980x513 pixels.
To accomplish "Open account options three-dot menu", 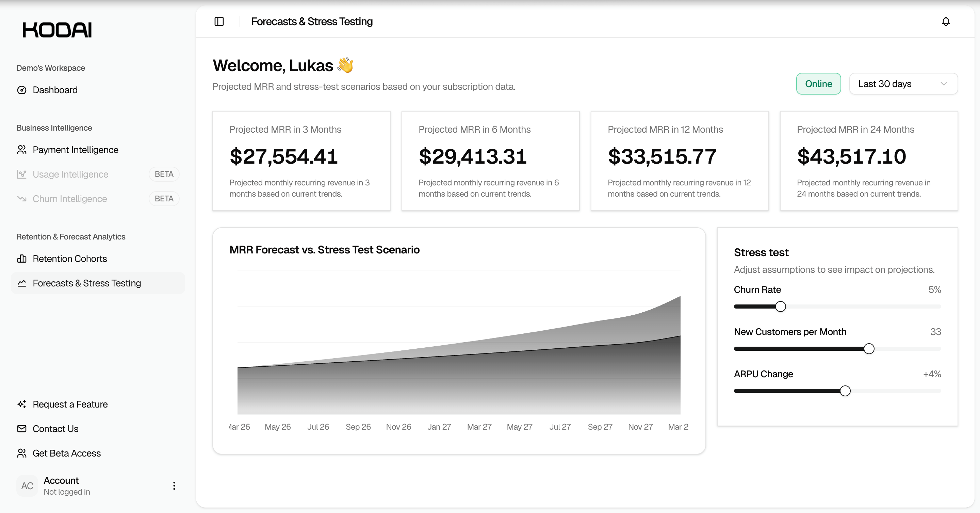I will pyautogui.click(x=174, y=486).
